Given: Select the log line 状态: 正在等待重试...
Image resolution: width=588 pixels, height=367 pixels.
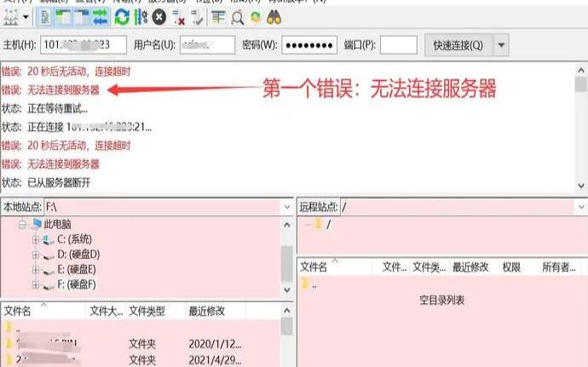Looking at the screenshot, I should (44, 109).
